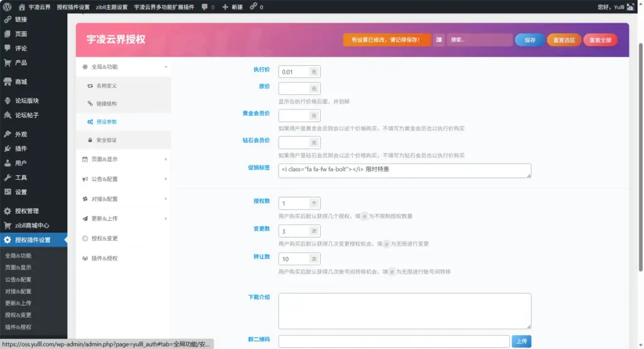
Task: Click inside the 下载介绍 text area
Action: click(404, 311)
